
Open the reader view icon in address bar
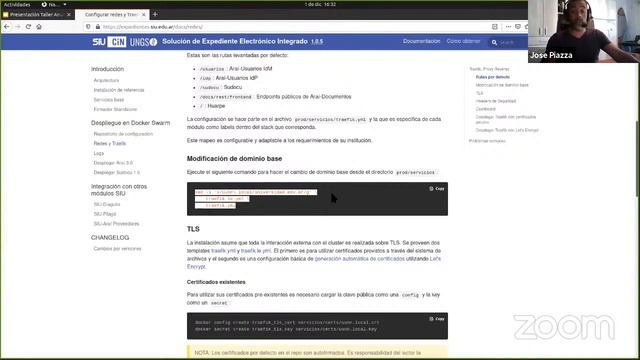tap(495, 27)
